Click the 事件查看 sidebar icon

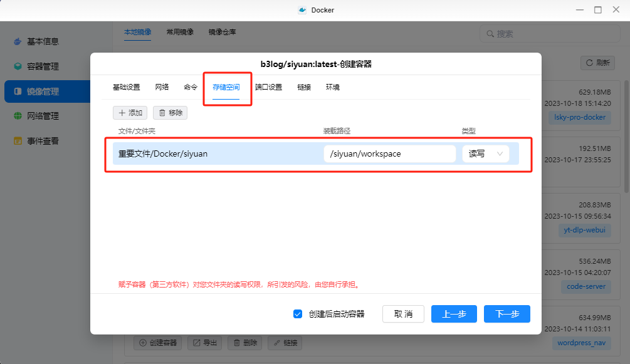(18, 141)
